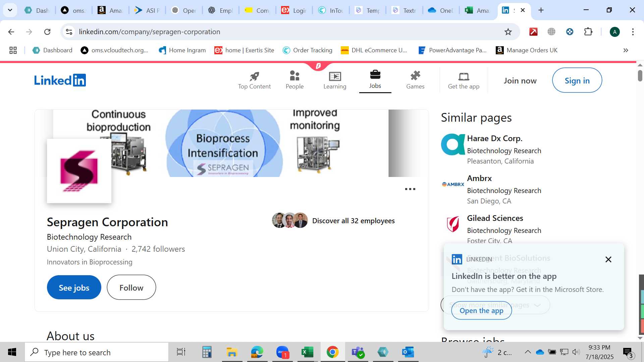Screen dimensions: 644x362
Task: Open Gilead Sciences similar page
Action: [495, 218]
